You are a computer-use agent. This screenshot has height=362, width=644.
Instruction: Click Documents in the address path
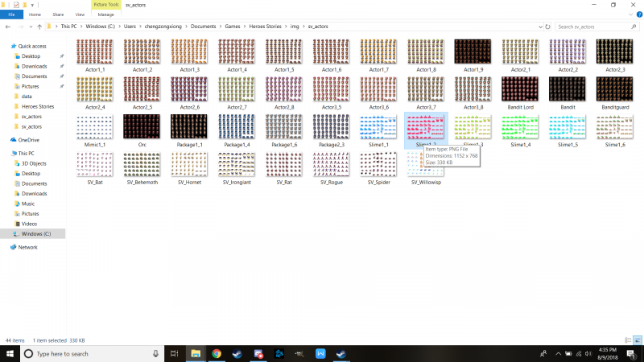pos(203,27)
